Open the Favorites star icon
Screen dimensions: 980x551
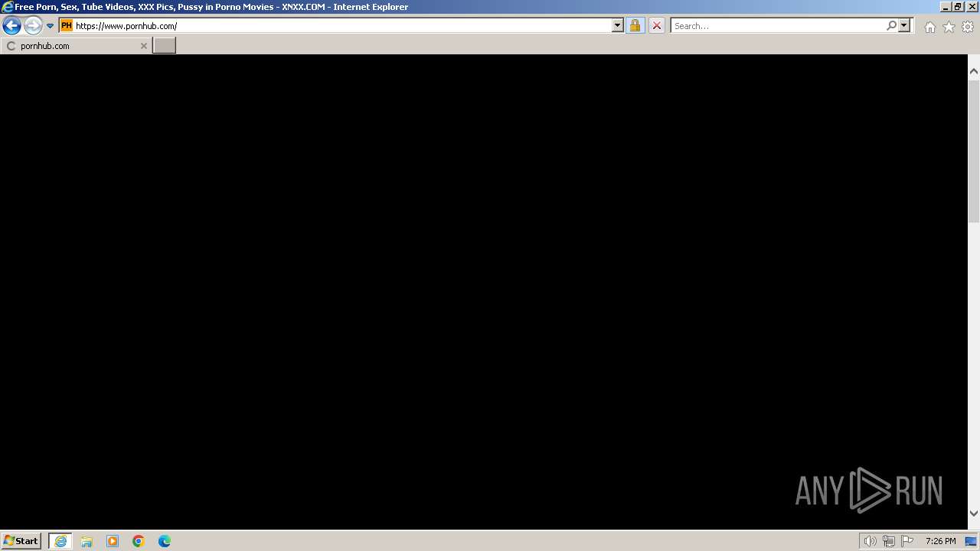point(949,27)
